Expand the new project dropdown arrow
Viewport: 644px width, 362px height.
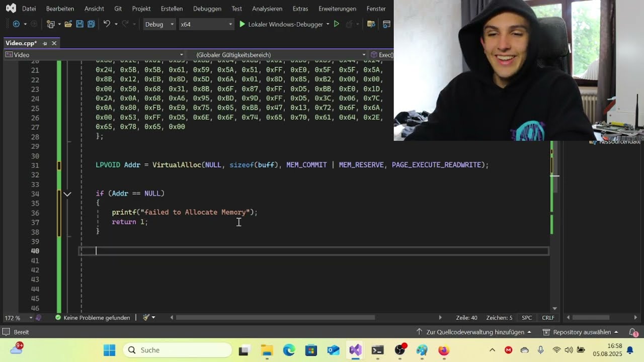[59, 24]
